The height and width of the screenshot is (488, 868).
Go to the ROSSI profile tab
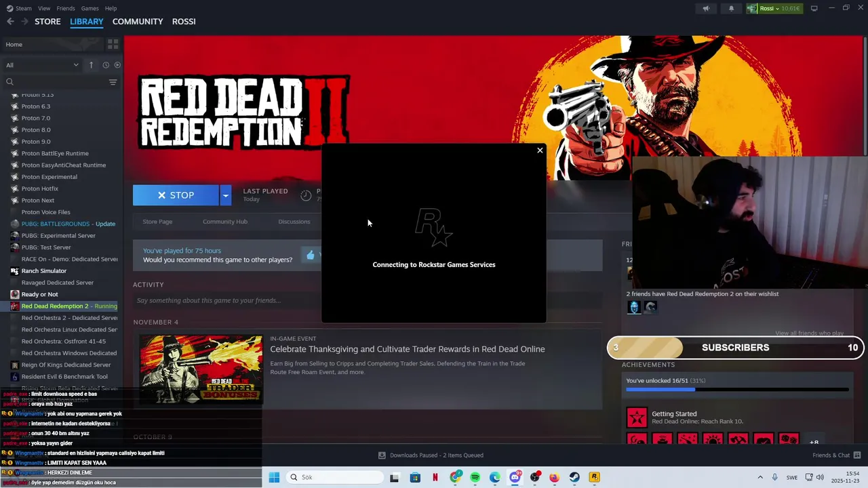point(184,22)
